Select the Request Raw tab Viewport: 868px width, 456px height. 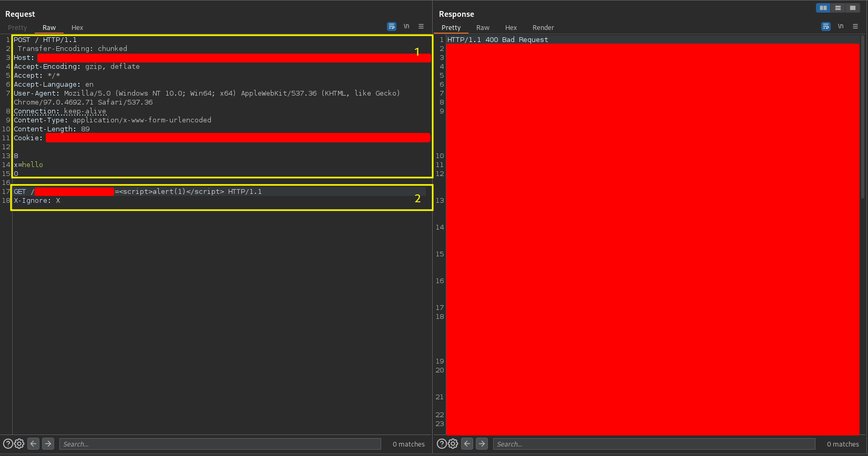pyautogui.click(x=49, y=28)
